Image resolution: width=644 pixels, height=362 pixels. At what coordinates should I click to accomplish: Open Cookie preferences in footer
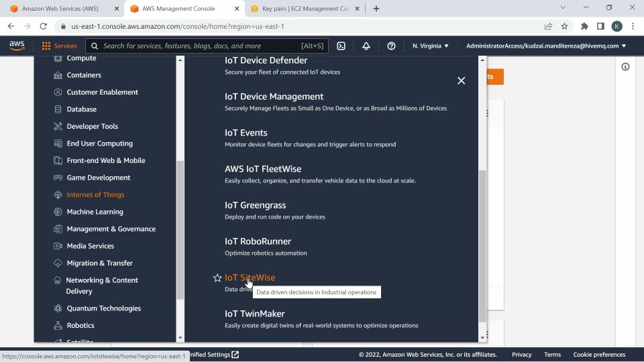point(599,355)
